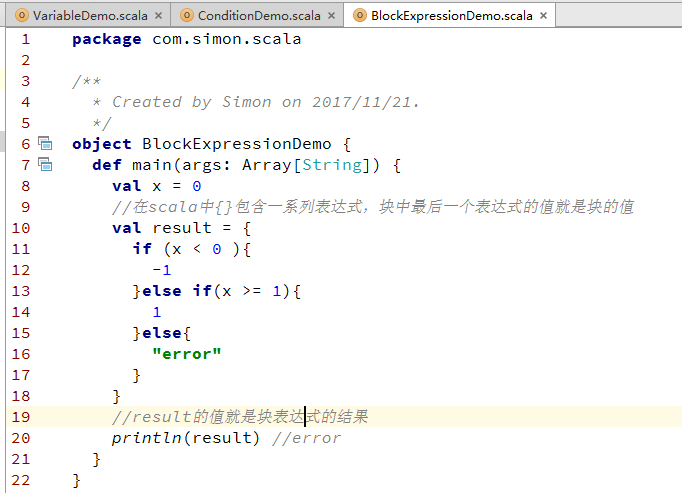
Task: Click the 'println' call on line 20
Action: tap(147, 438)
